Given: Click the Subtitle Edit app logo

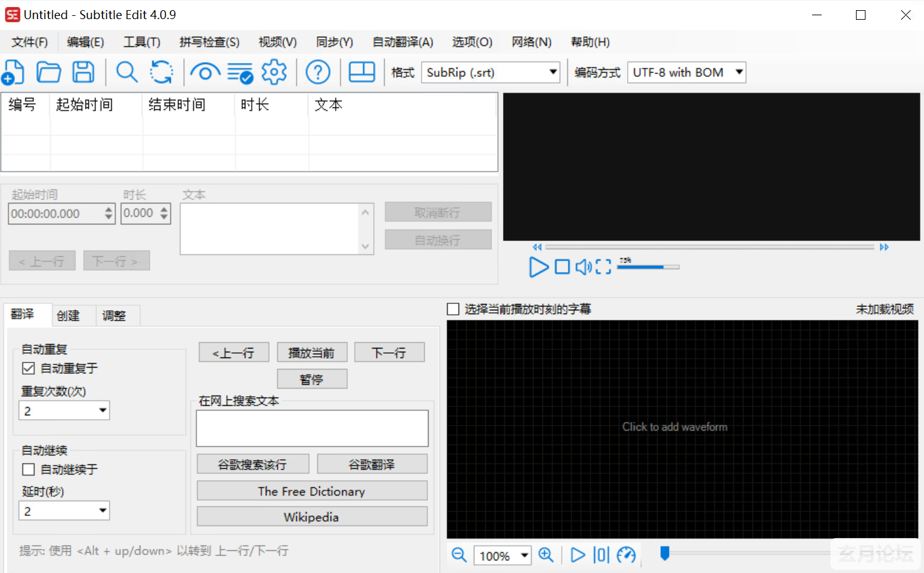Looking at the screenshot, I should pyautogui.click(x=12, y=15).
